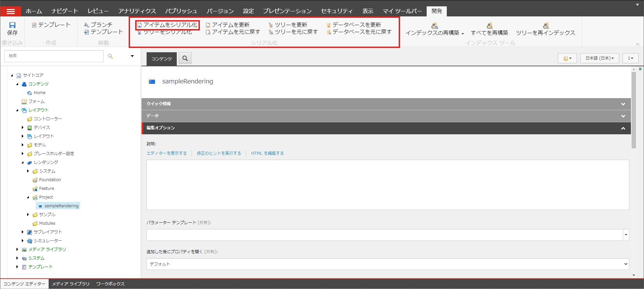This screenshot has width=644, height=289.
Task: Click エディターを表示する link
Action: pyautogui.click(x=167, y=153)
